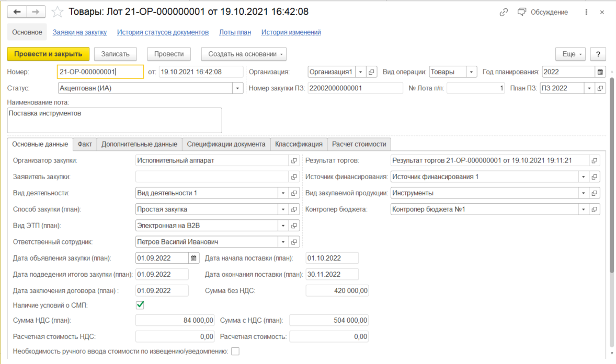Open the Вид операции dropdown
Screen dimensions: 616x364
(471, 72)
